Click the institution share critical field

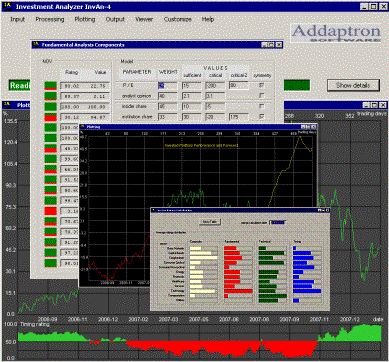(215, 117)
